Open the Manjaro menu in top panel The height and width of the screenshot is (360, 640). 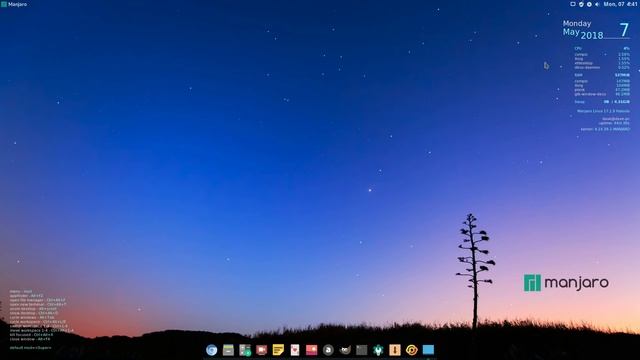(14, 4)
